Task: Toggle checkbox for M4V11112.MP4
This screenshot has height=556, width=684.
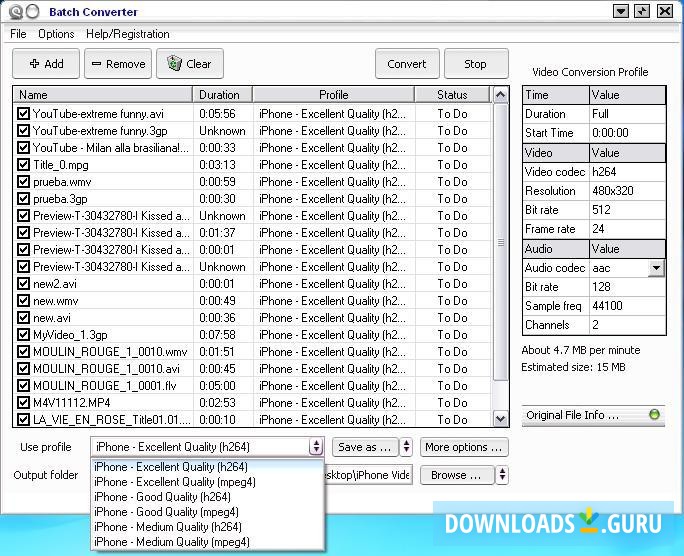Action: (x=23, y=403)
